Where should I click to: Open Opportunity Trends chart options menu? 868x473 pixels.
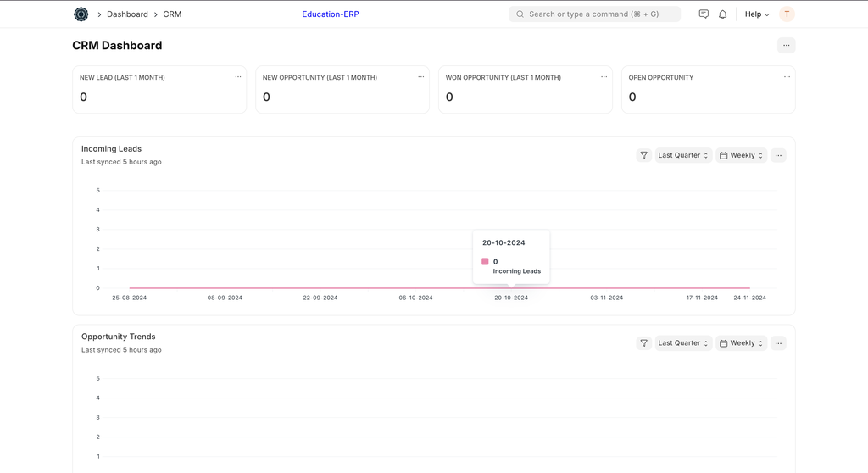click(x=778, y=342)
